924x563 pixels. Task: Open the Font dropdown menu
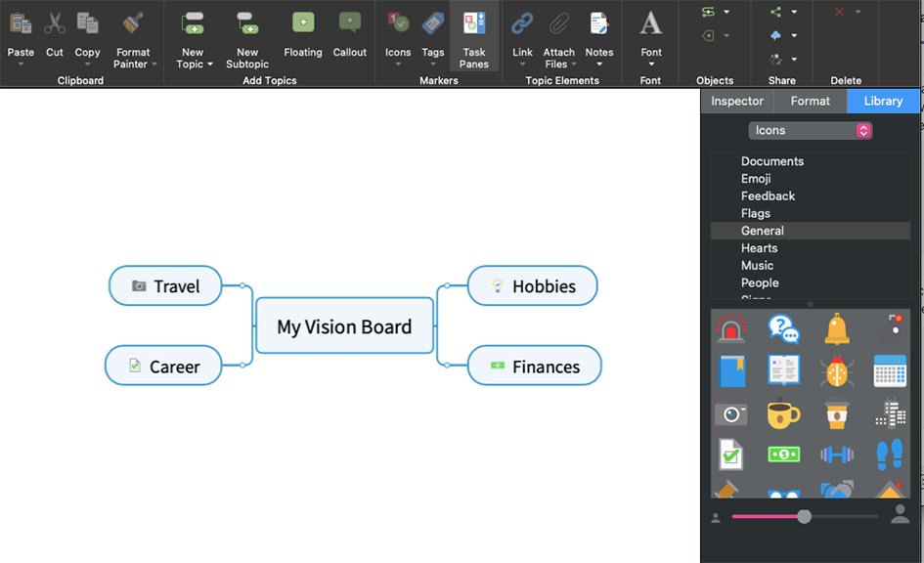(651, 65)
